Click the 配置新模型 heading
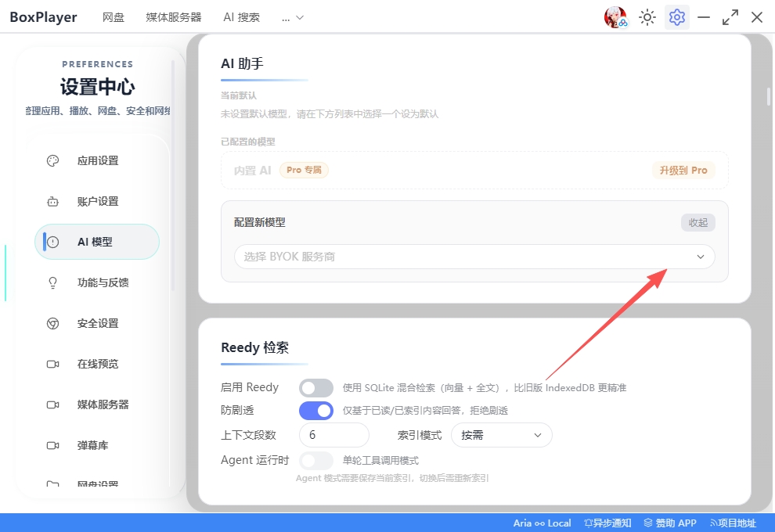Image resolution: width=775 pixels, height=532 pixels. coord(259,223)
